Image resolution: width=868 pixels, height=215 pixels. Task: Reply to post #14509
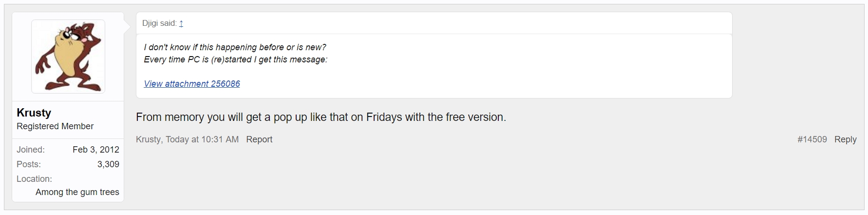tap(845, 139)
